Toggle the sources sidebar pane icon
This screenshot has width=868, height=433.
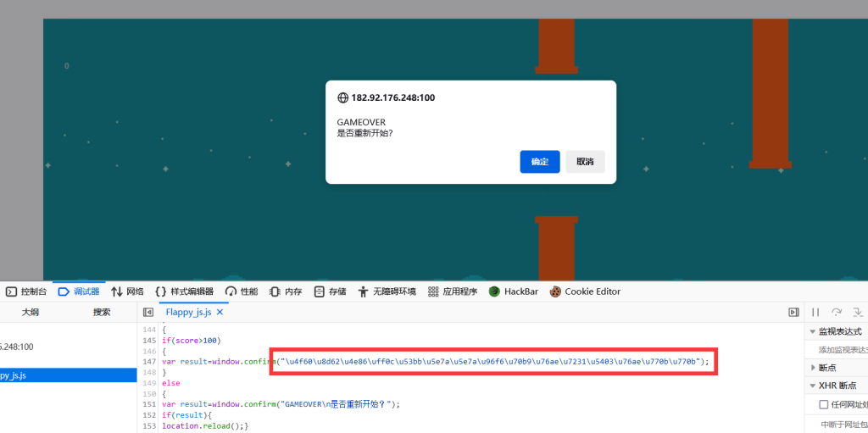click(148, 313)
